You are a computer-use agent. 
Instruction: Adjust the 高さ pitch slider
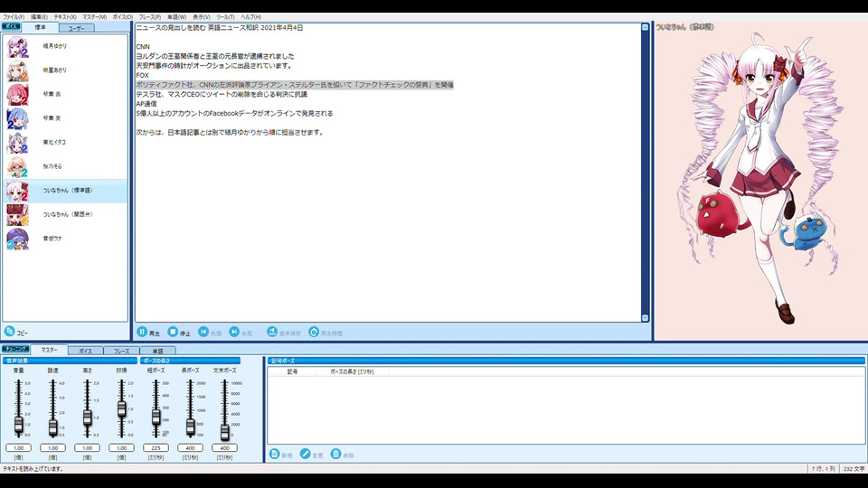(87, 417)
